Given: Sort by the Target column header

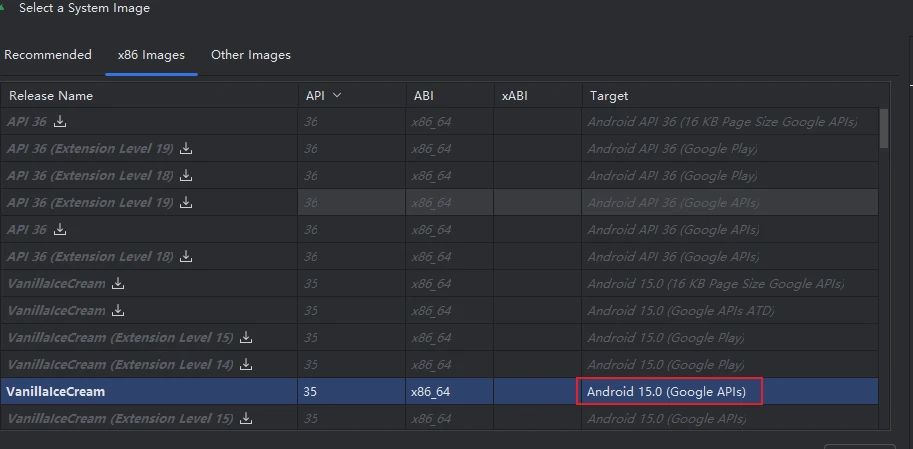Looking at the screenshot, I should 609,96.
